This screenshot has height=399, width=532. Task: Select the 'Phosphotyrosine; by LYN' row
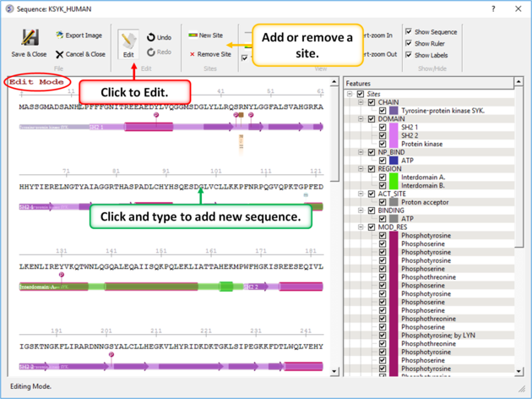click(438, 336)
